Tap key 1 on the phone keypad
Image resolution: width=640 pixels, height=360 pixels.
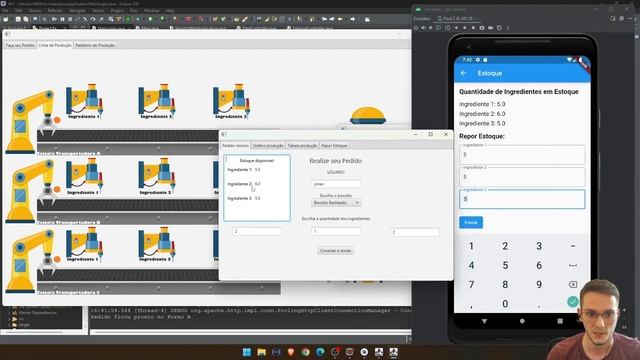(x=471, y=246)
